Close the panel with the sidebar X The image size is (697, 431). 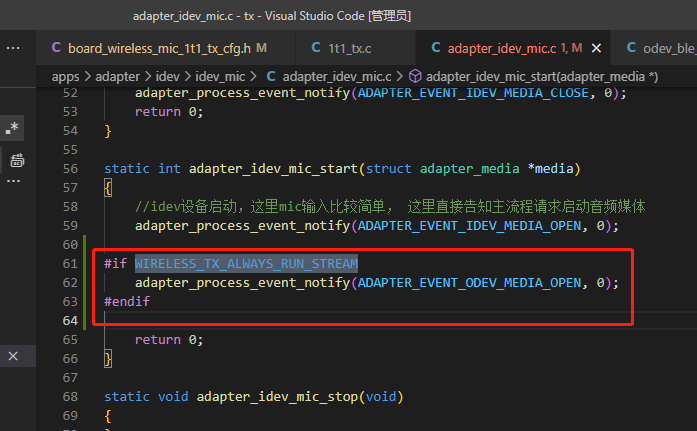tap(13, 356)
